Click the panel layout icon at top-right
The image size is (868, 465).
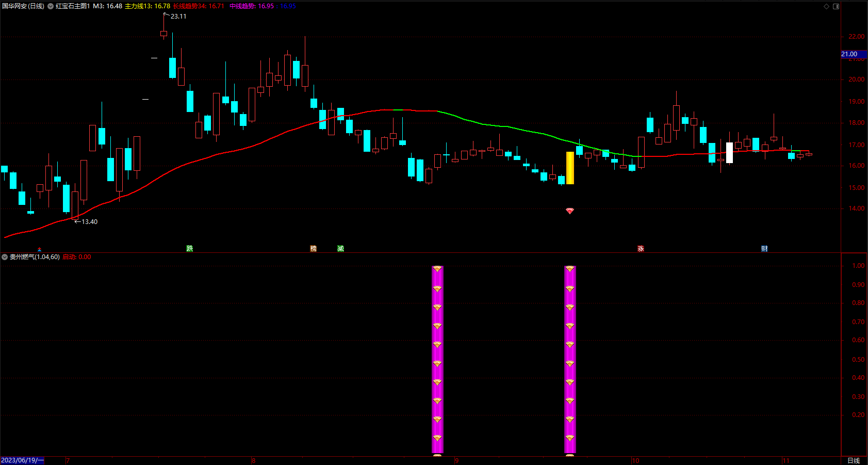tap(836, 6)
